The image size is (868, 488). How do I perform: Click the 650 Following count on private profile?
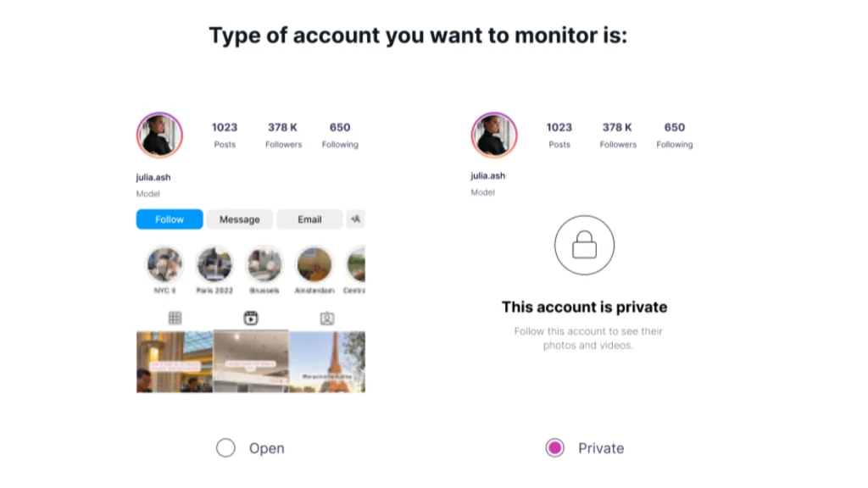[x=674, y=135]
